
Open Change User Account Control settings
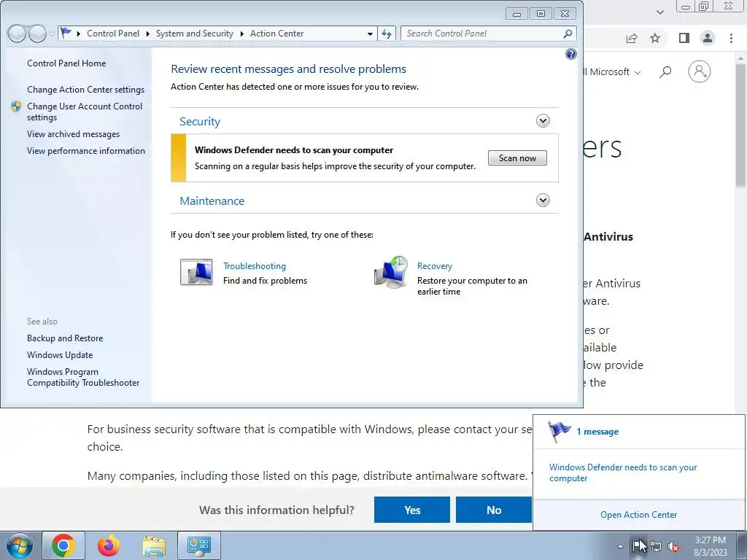pyautogui.click(x=85, y=112)
